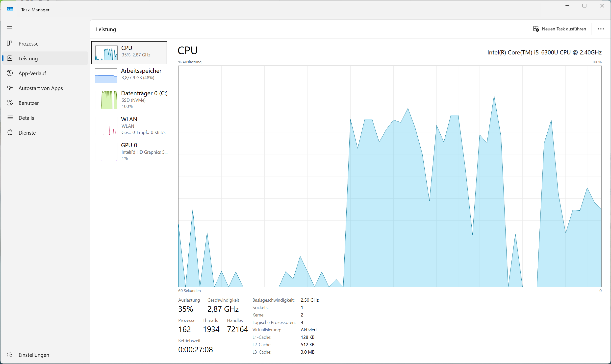Screen dimensions: 611x364
Task: Click the Task-Manager icon in the title bar
Action: pos(10,9)
